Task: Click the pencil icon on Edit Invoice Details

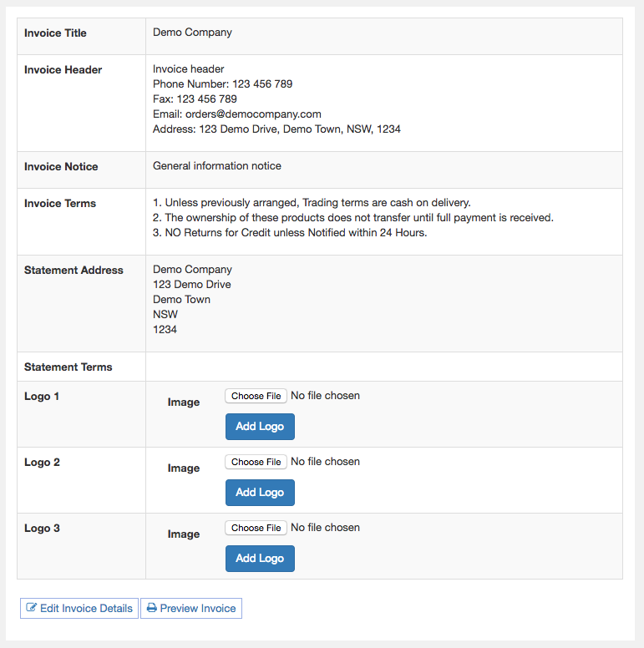Action: 32,609
